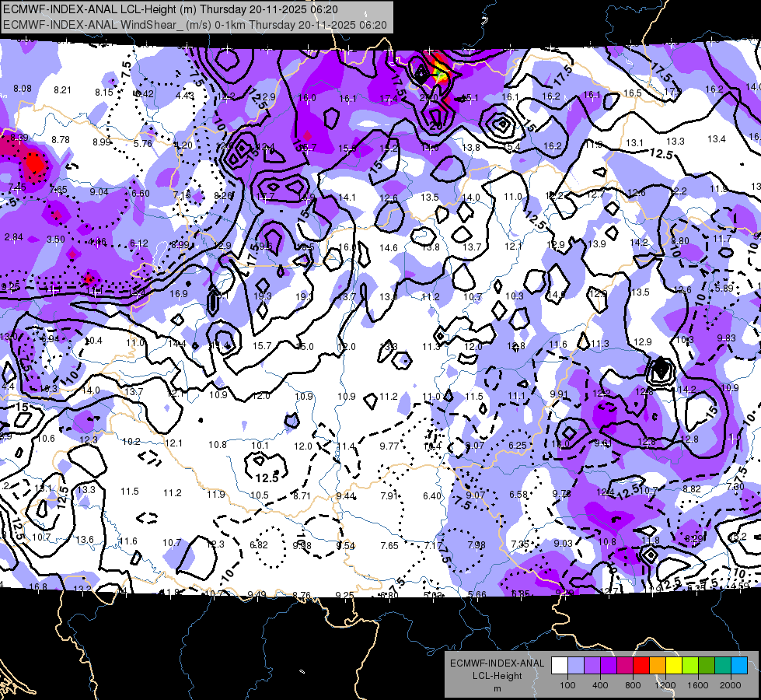Click the lime green swatch in the legend

(x=690, y=666)
